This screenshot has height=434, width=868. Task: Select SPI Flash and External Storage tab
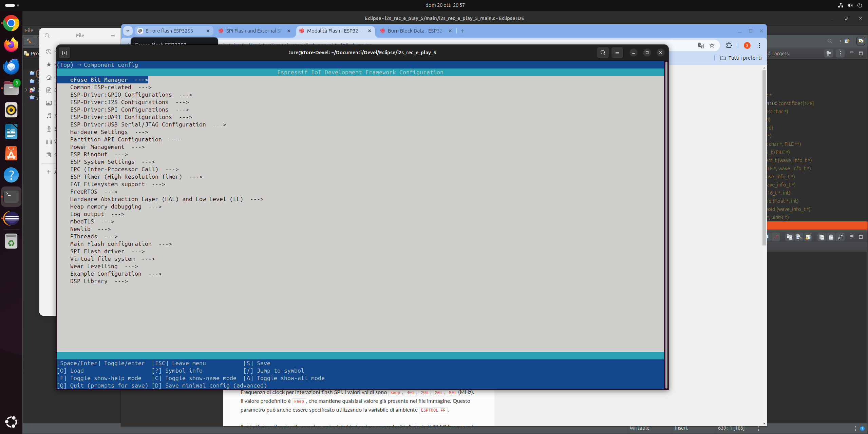coord(252,31)
